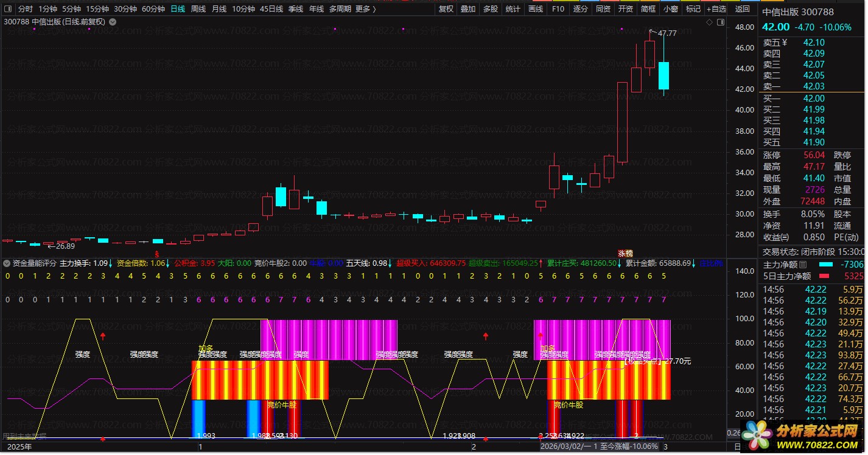Click the 买五 price 41.90

814,142
